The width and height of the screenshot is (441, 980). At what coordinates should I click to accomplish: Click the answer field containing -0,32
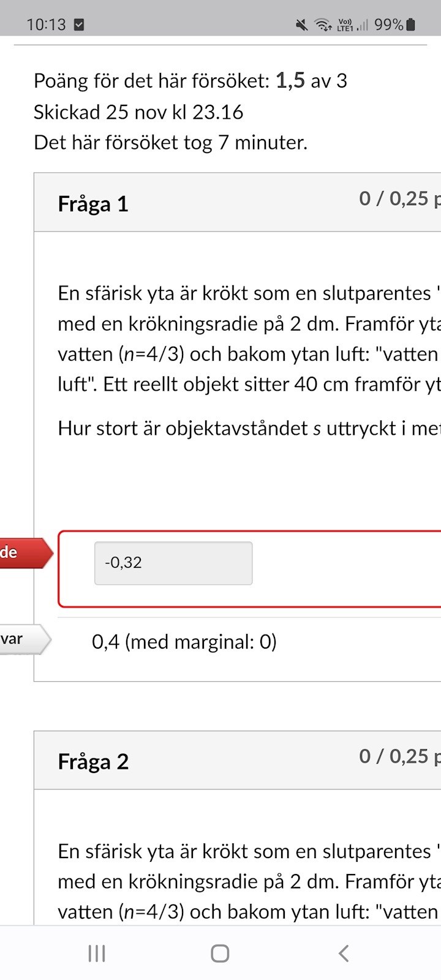click(173, 563)
